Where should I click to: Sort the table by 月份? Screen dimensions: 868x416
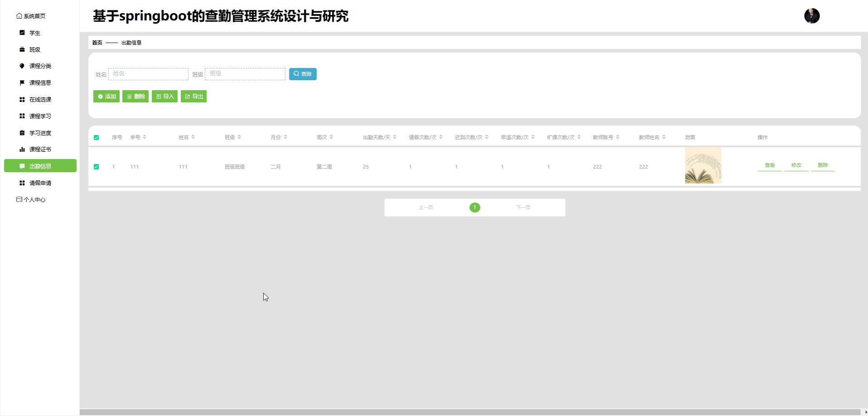coord(285,137)
